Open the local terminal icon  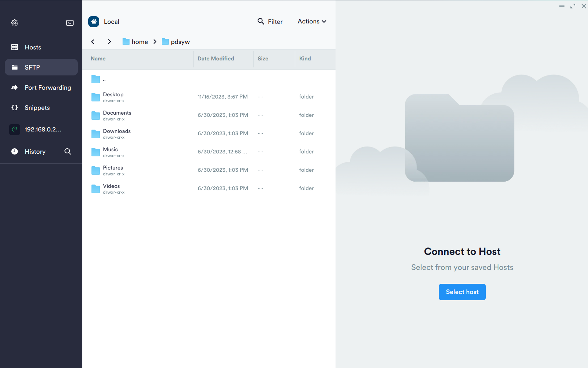70,23
